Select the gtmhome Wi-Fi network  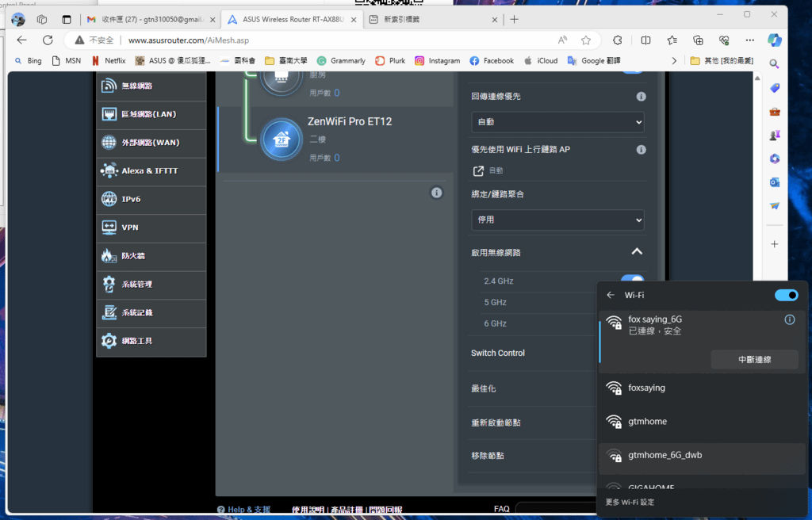[x=703, y=422]
